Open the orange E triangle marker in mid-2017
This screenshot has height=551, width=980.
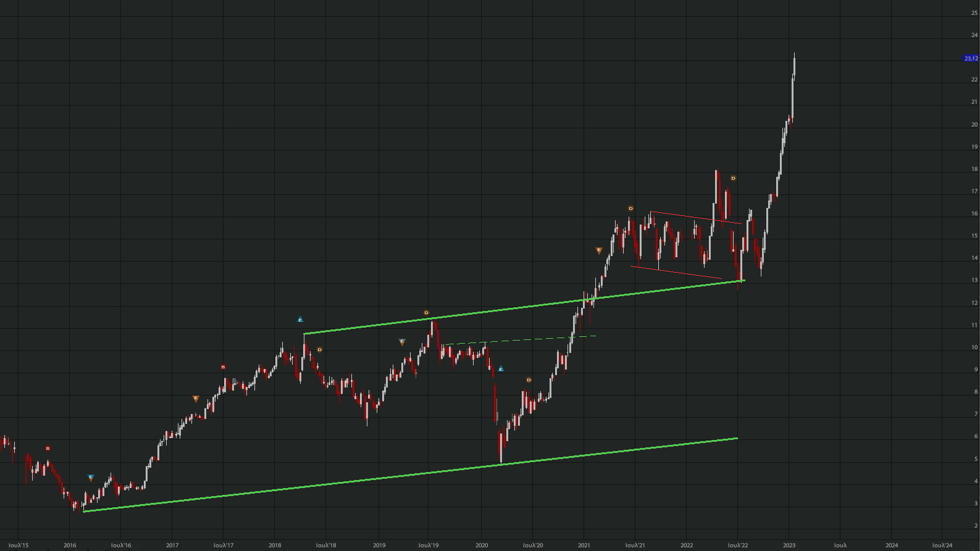pos(196,399)
